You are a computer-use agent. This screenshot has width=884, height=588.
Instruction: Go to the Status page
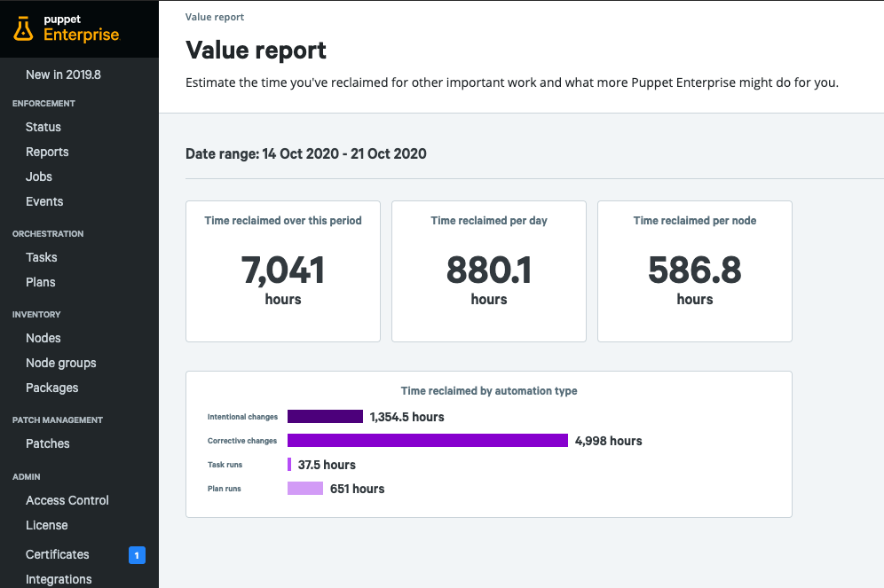point(43,127)
